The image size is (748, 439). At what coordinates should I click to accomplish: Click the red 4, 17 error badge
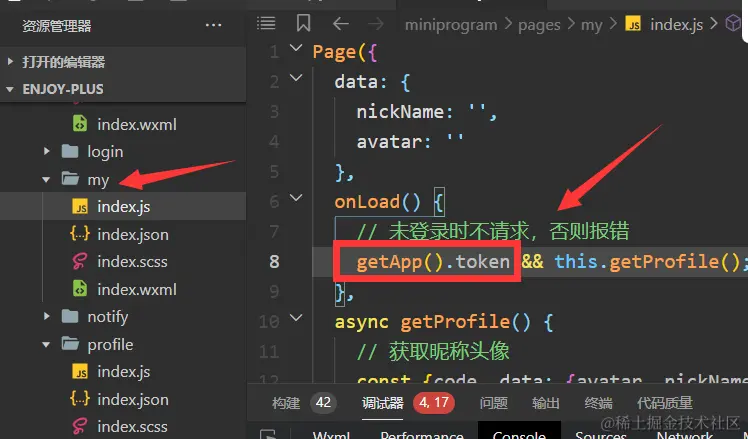pyautogui.click(x=434, y=402)
